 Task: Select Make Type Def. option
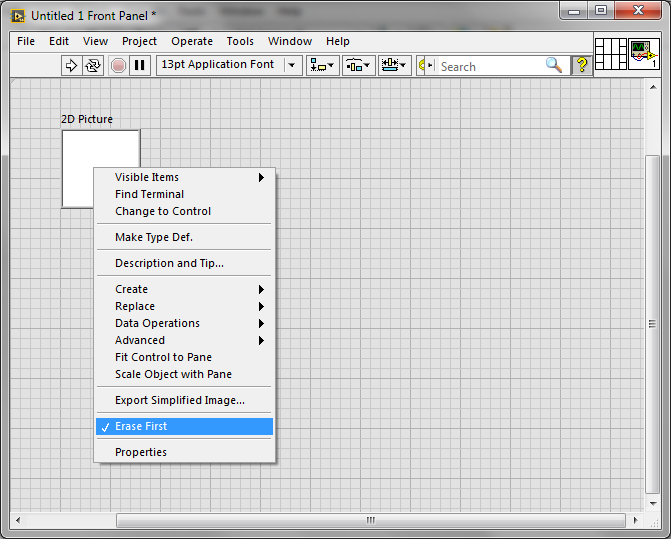click(184, 237)
